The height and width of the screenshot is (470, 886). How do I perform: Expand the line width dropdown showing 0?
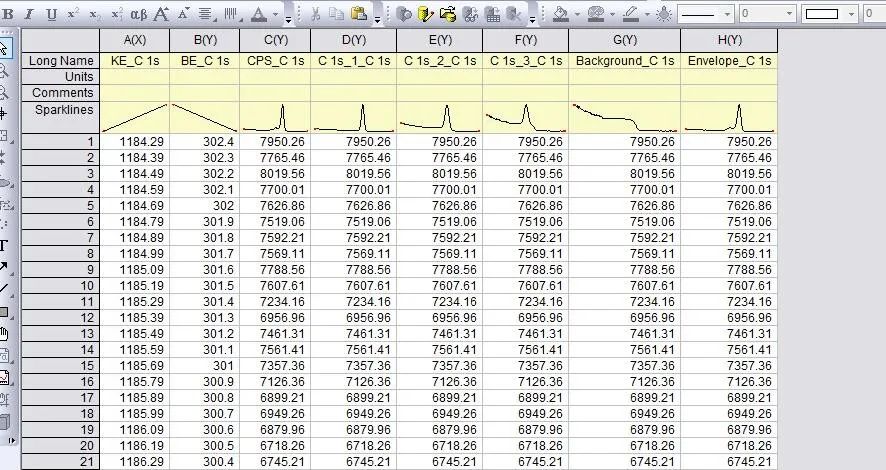coord(789,14)
